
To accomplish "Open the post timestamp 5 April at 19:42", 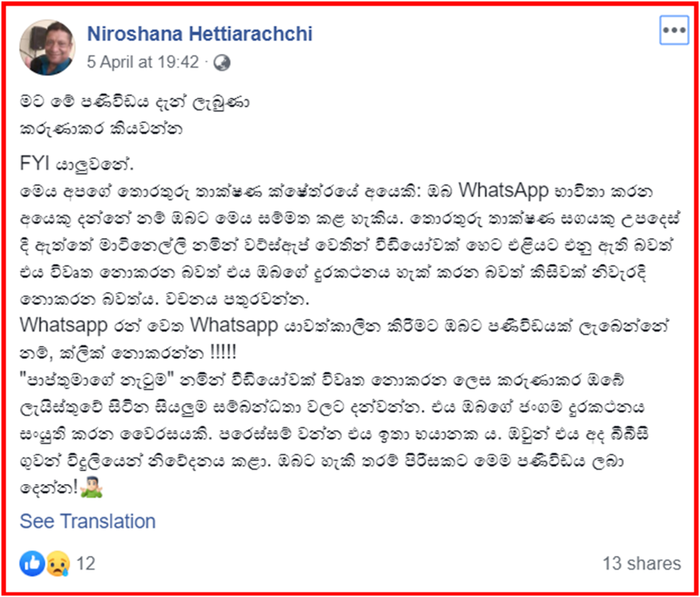I will tap(143, 62).
